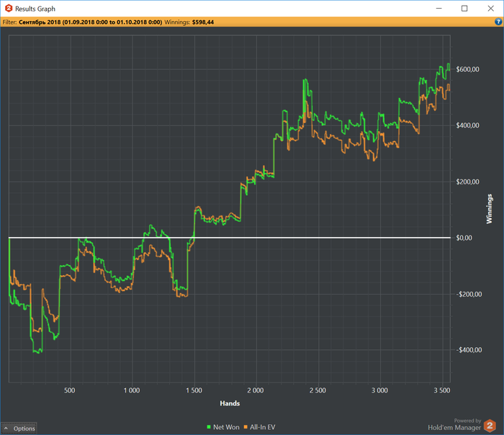This screenshot has height=435, width=504.
Task: Click the 2 500 hands axis label
Action: click(x=318, y=390)
